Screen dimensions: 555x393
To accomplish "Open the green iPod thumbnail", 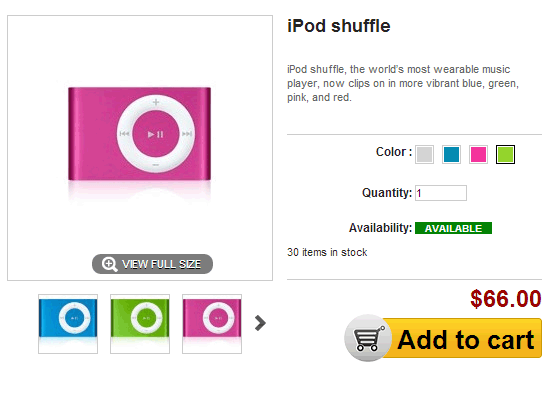I will coord(140,324).
